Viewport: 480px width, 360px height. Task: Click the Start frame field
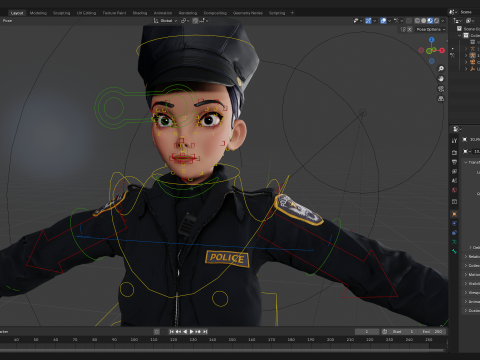(x=403, y=332)
